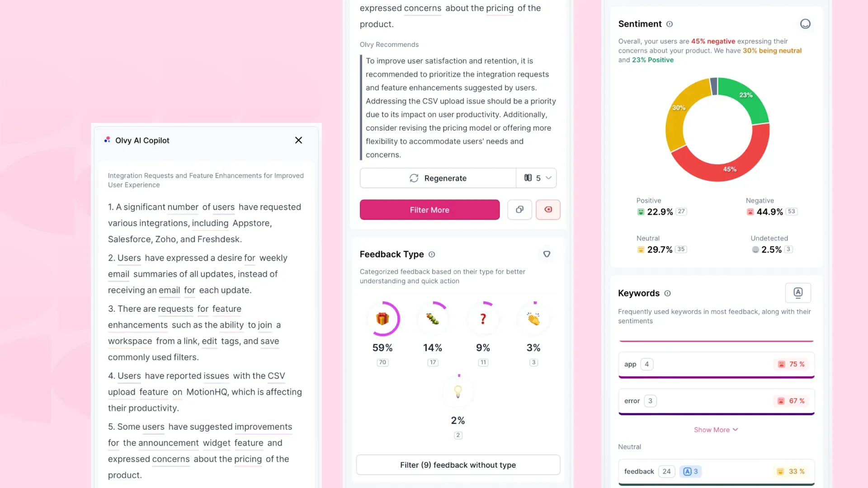Viewport: 868px width, 488px height.
Task: Click the Olvy AI Copilot logo icon
Action: 107,140
